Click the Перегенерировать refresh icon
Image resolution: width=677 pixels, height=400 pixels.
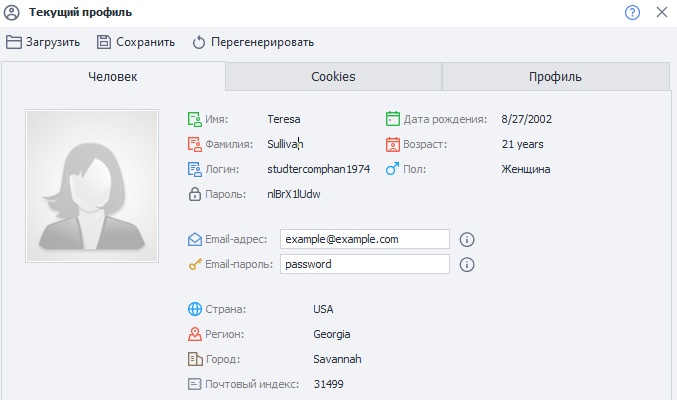click(x=199, y=42)
